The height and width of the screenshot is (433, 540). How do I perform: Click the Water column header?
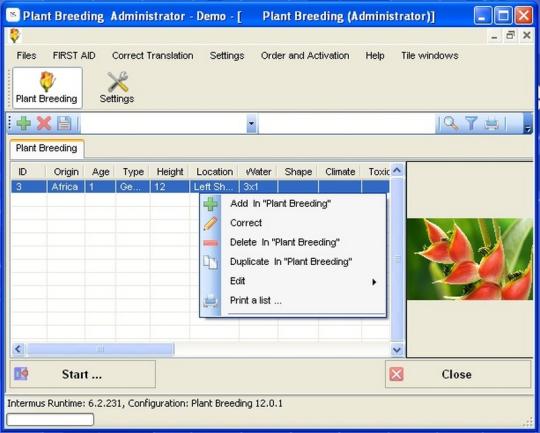coord(258,172)
